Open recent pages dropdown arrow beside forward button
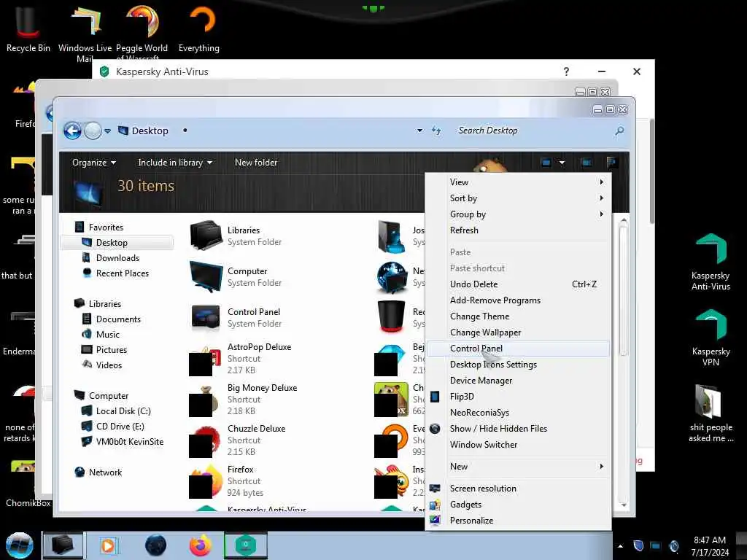Screen dimensions: 747x560 (x=108, y=131)
